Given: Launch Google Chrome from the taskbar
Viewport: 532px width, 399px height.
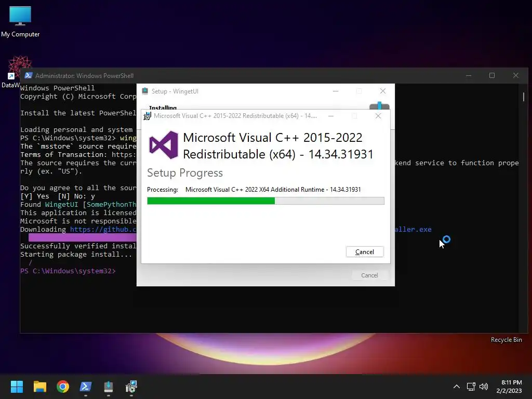Looking at the screenshot, I should pos(63,387).
